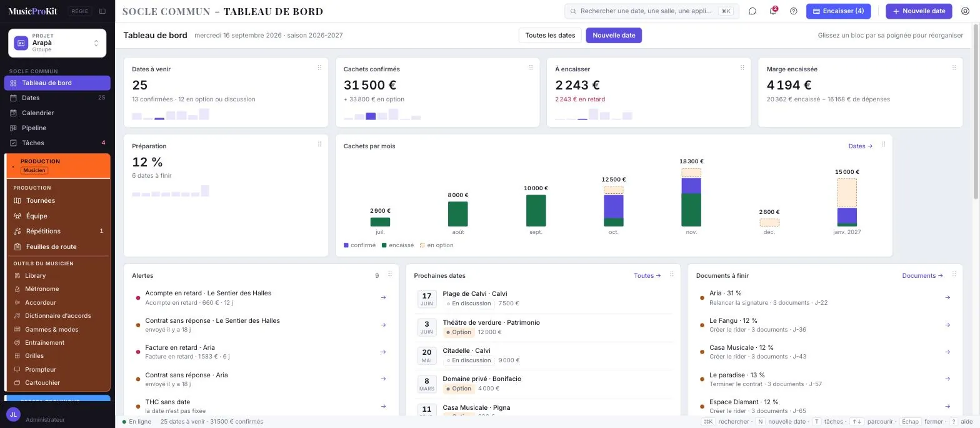Open Pipeline from the sidebar
This screenshot has height=428, width=980.
click(x=57, y=128)
